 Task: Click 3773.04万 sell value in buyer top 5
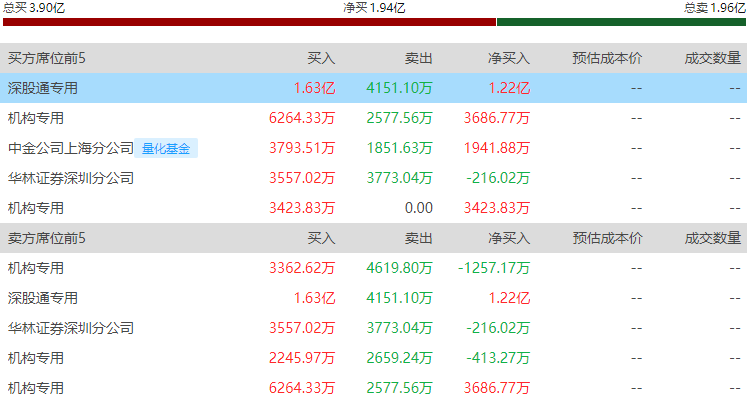tap(399, 178)
